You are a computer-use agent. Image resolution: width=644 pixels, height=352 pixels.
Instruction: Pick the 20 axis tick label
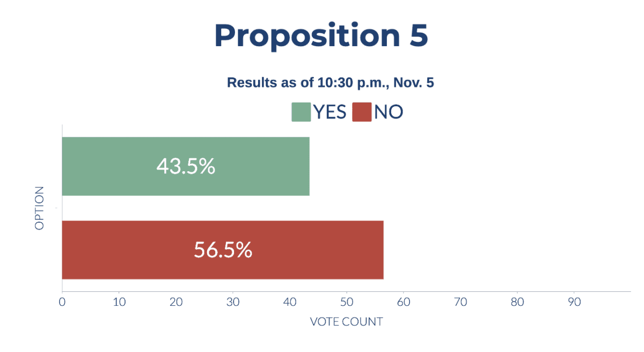pos(176,302)
